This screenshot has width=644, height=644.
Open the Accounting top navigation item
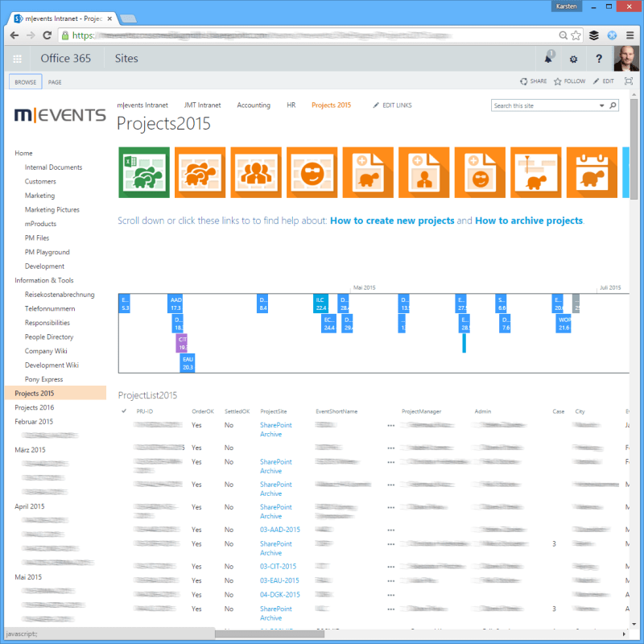(x=254, y=105)
